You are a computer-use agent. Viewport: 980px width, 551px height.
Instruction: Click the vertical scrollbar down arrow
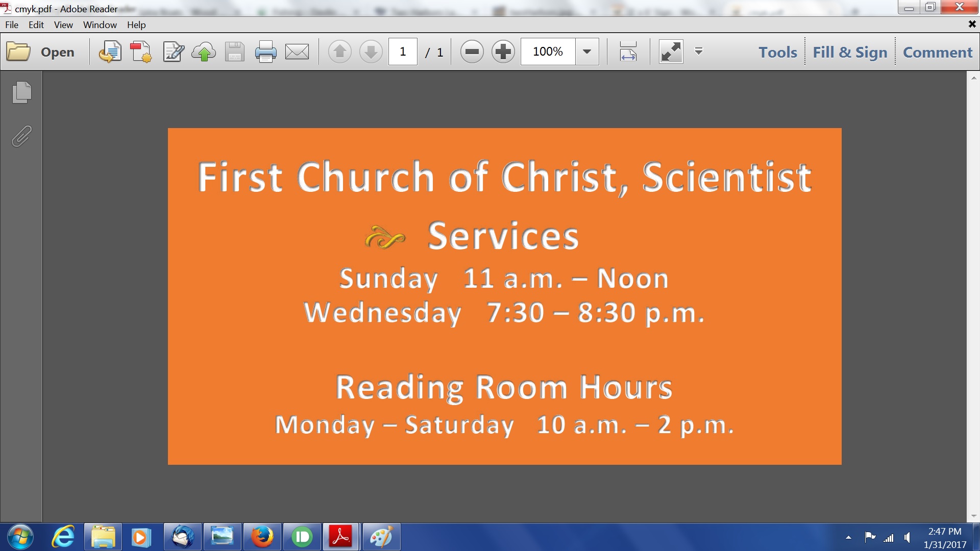(973, 516)
